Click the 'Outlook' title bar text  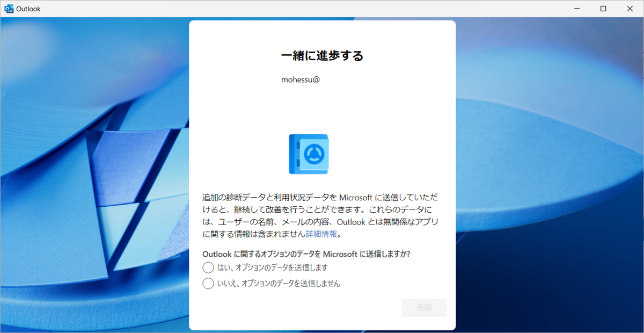coord(28,9)
